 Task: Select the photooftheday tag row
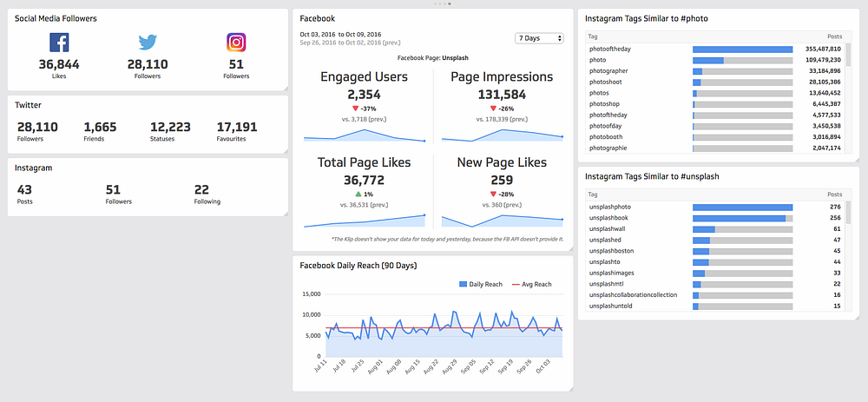coord(715,49)
